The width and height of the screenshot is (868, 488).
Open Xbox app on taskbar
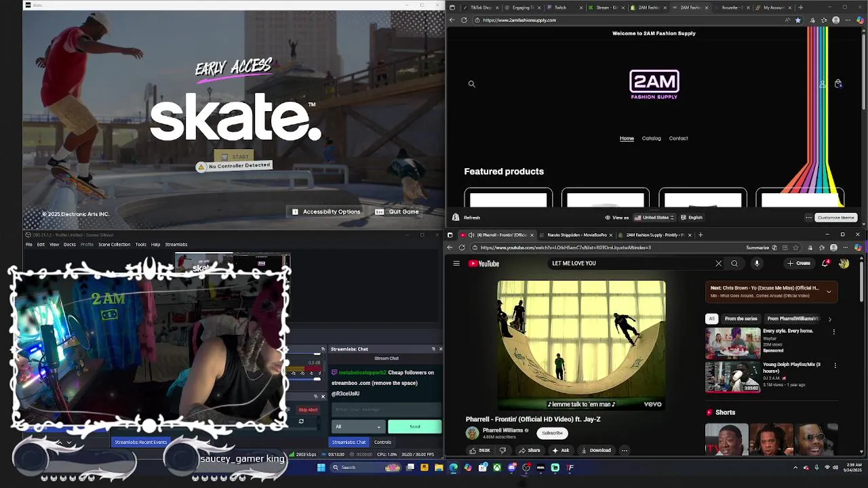coord(497,468)
